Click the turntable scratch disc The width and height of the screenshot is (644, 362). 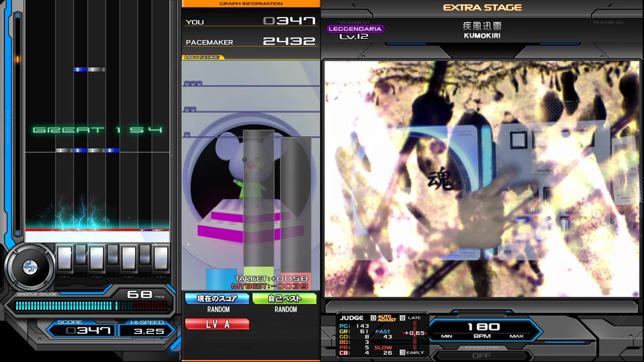[x=30, y=267]
